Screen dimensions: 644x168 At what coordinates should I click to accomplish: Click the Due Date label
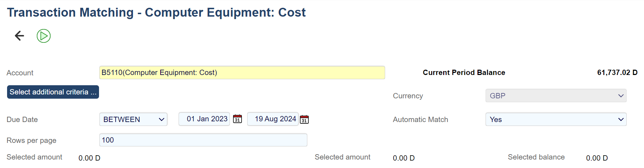pos(22,120)
